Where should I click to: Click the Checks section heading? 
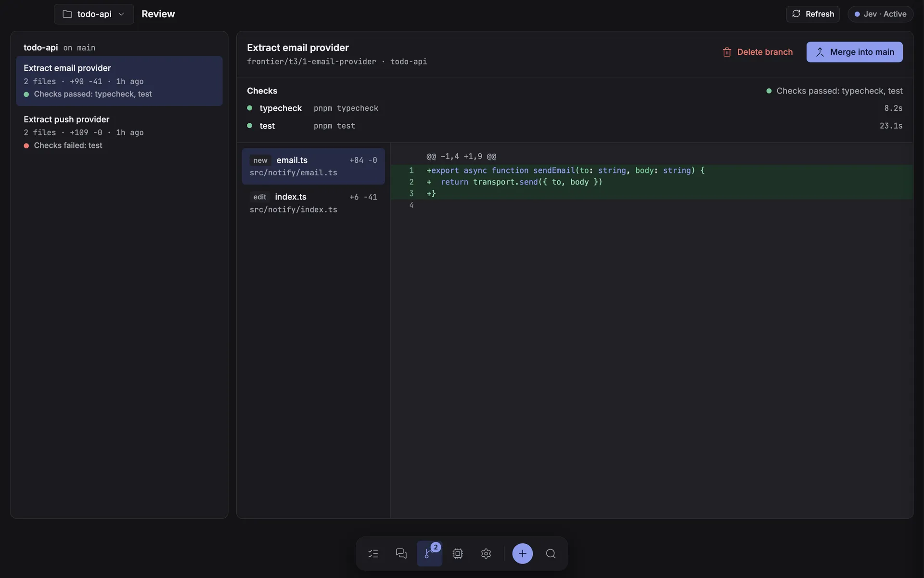point(262,91)
